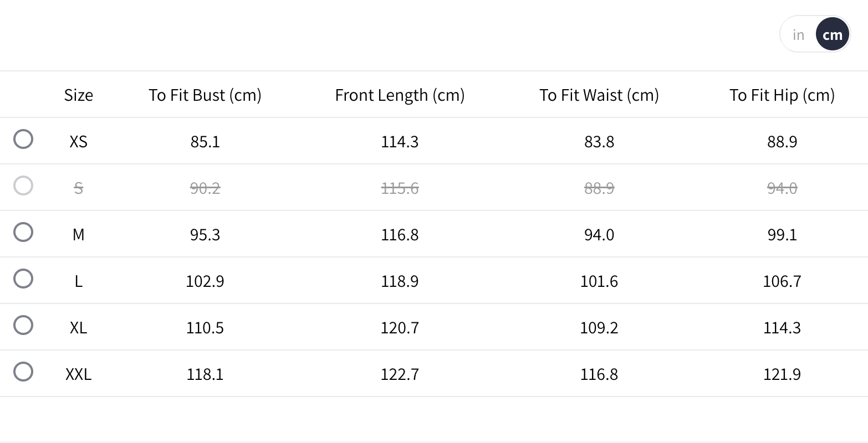Pick the XL size radio button

(x=23, y=325)
